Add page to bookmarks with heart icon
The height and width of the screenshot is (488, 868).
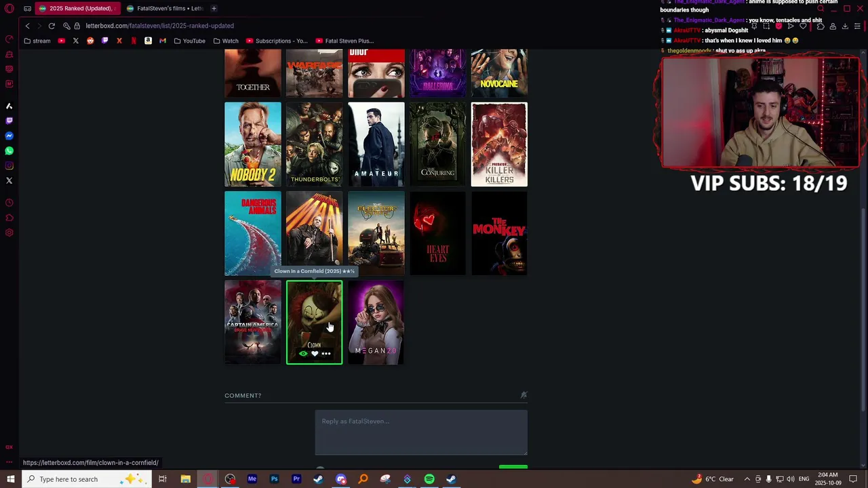click(803, 26)
